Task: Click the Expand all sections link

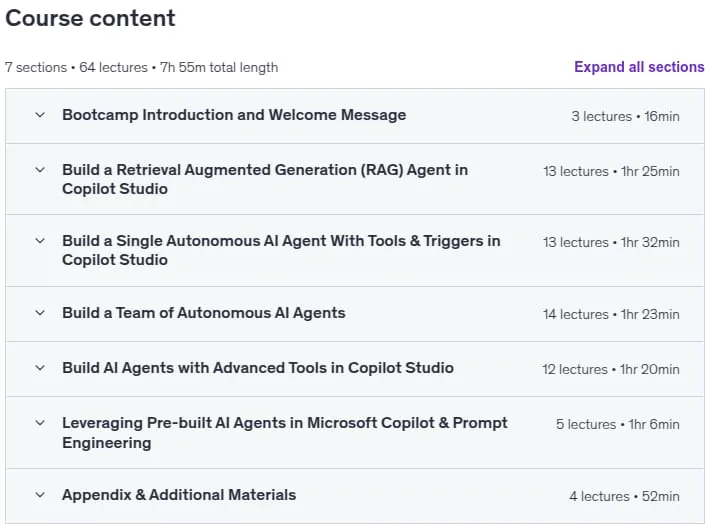Action: (639, 67)
